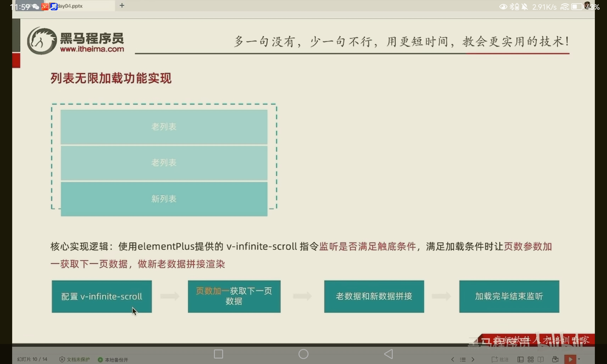Click 加载完毕结束监听 step box
This screenshot has height=364, width=607.
509,296
